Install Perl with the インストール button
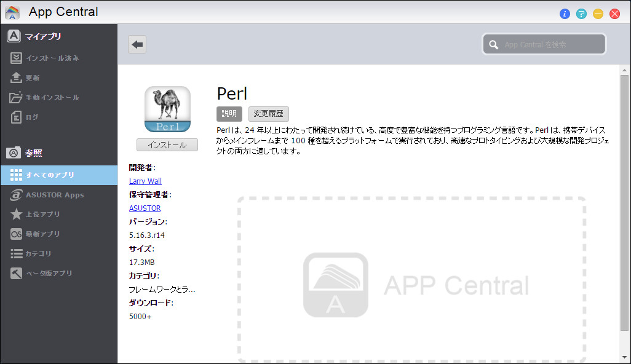 [x=166, y=144]
